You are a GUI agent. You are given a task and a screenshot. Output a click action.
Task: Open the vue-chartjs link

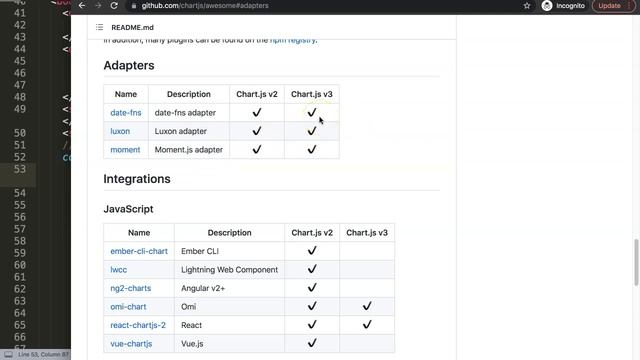(131, 344)
